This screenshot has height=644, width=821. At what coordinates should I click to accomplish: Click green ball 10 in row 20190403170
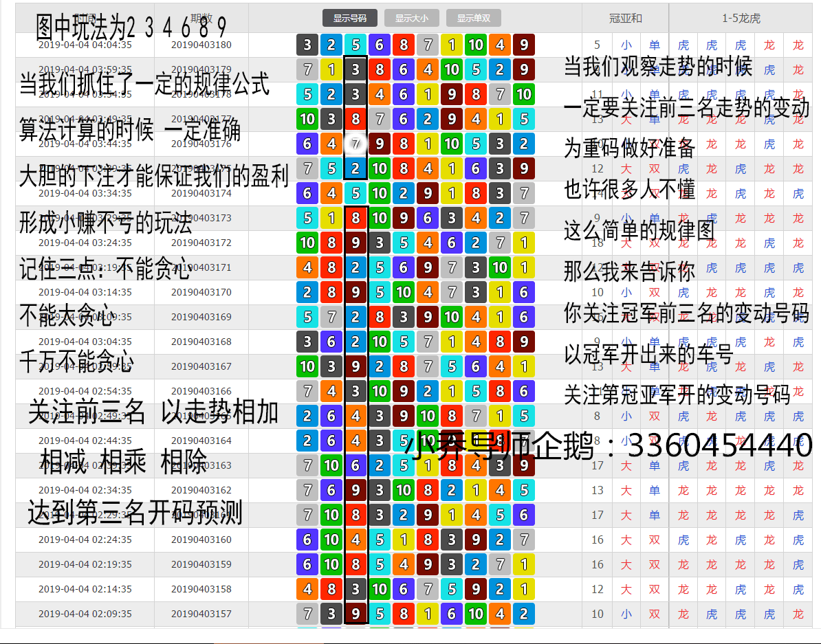click(403, 292)
